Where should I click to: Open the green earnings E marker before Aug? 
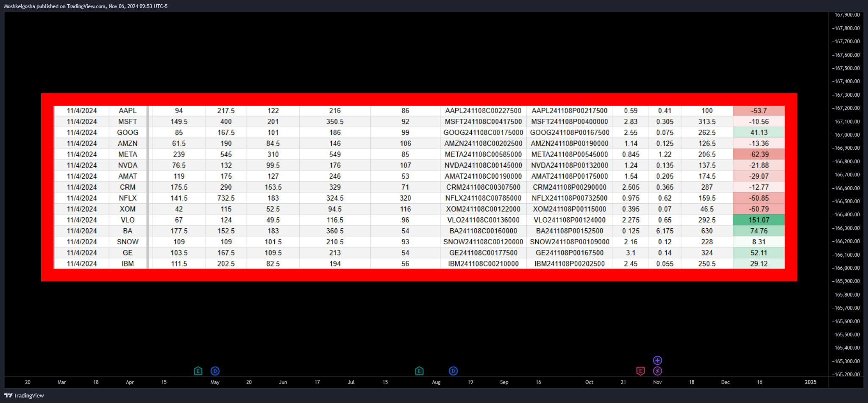419,371
